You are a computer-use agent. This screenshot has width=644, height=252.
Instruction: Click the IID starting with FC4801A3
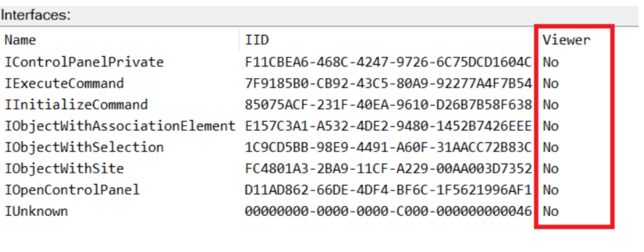pyautogui.click(x=388, y=169)
